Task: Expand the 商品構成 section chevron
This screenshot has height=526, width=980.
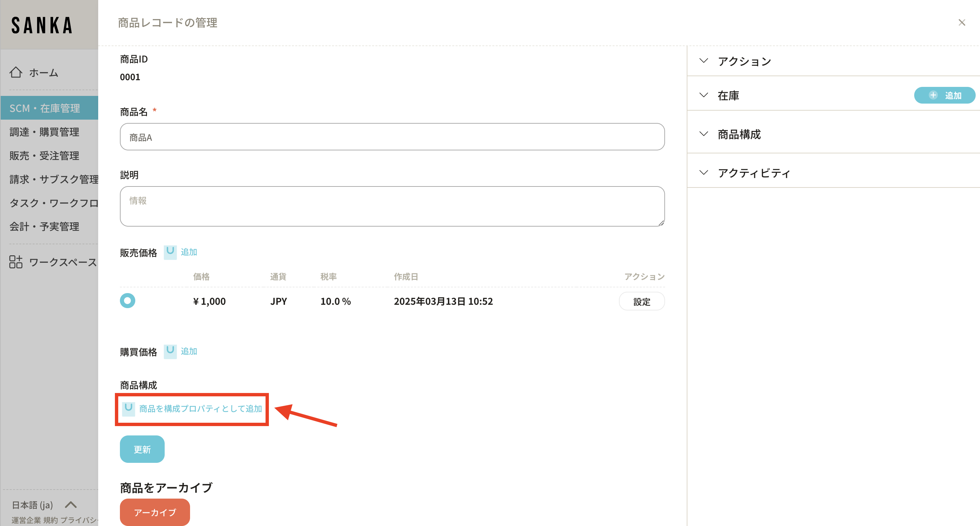Action: [x=704, y=134]
